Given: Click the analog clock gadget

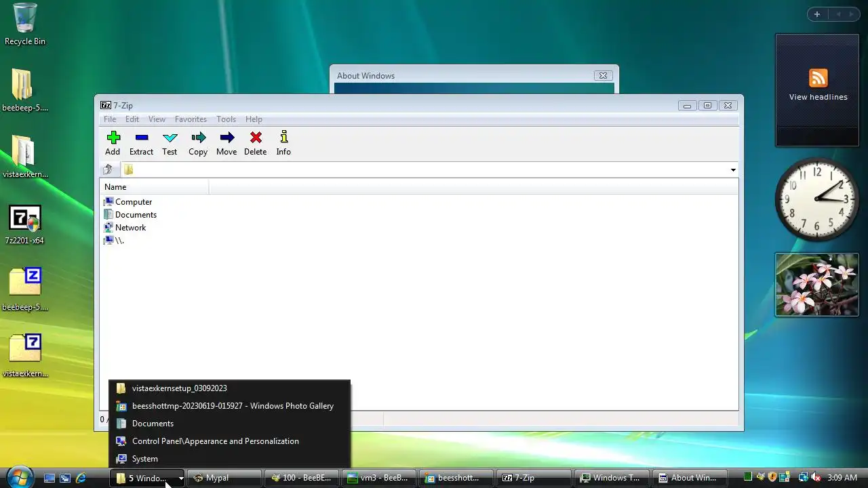Looking at the screenshot, I should tap(817, 199).
